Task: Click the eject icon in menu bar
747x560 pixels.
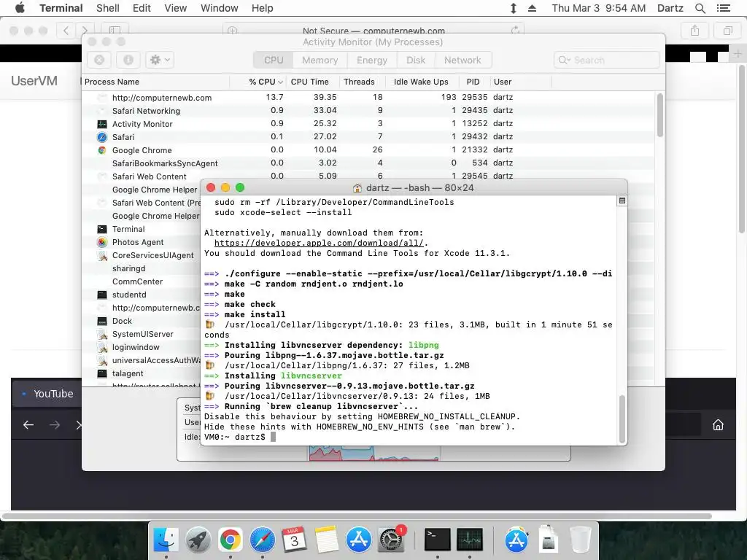Action: tap(532, 8)
